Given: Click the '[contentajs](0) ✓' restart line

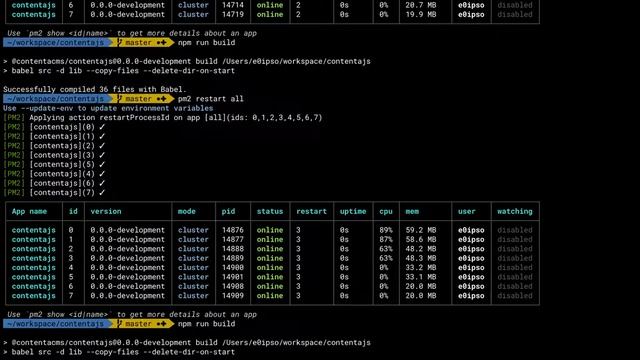Looking at the screenshot, I should click(54, 127).
